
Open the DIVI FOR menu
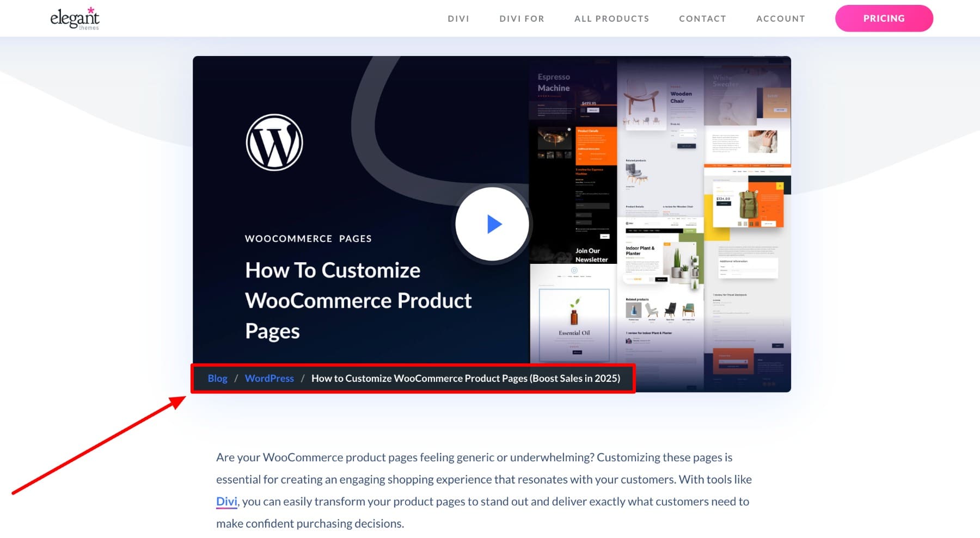click(522, 18)
